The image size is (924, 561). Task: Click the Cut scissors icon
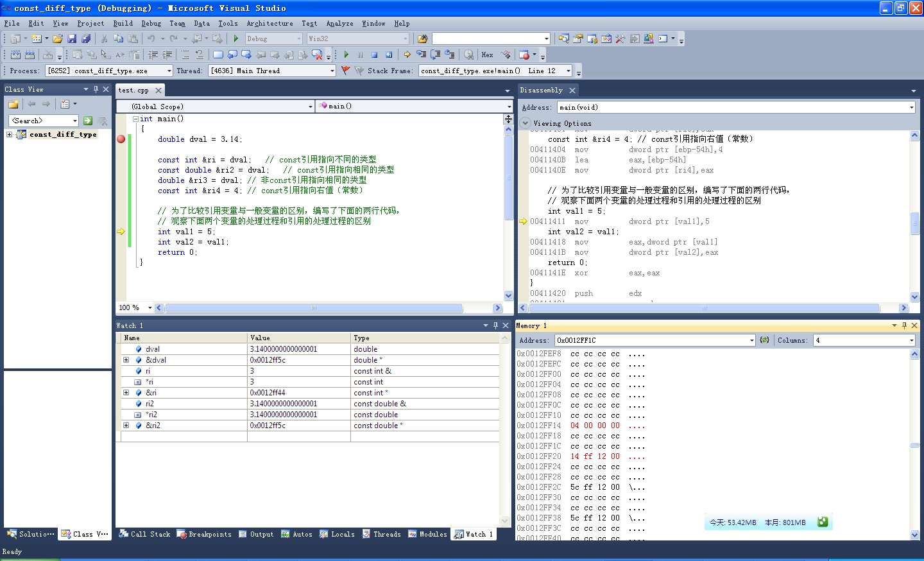pyautogui.click(x=104, y=39)
